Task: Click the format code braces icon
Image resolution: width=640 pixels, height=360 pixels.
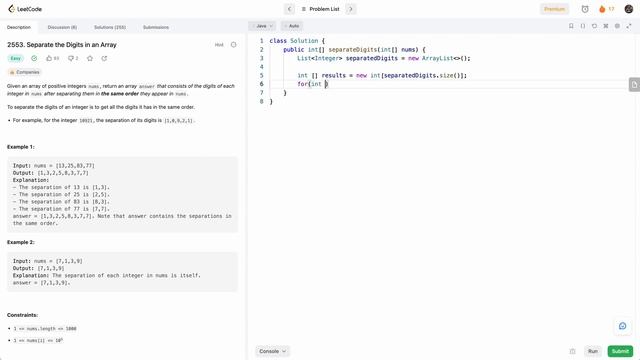Action: click(x=583, y=26)
